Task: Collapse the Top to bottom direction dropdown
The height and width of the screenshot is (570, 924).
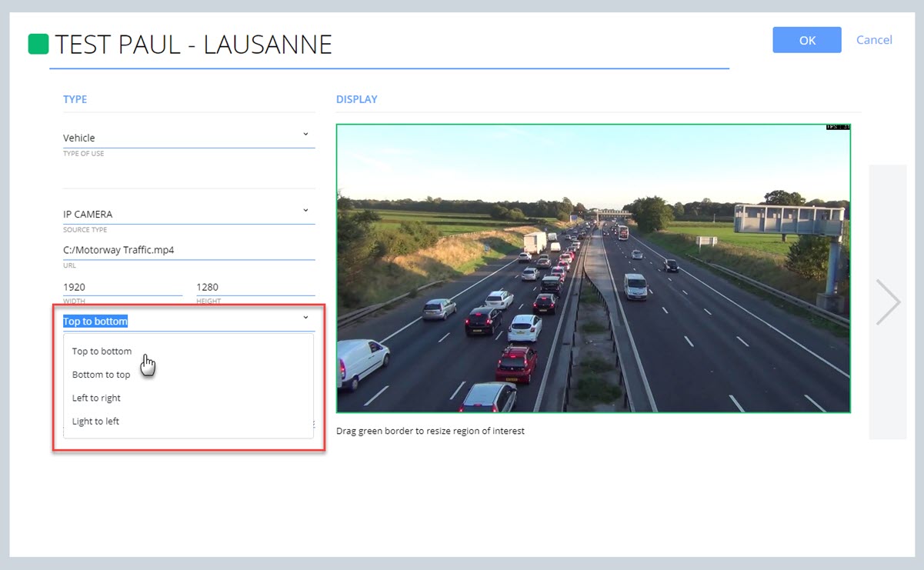Action: [189, 321]
